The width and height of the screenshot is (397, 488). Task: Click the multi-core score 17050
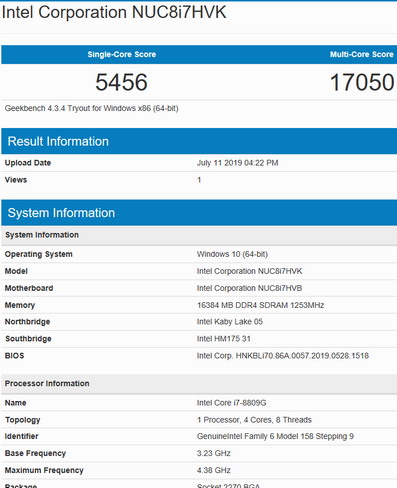[x=362, y=82]
